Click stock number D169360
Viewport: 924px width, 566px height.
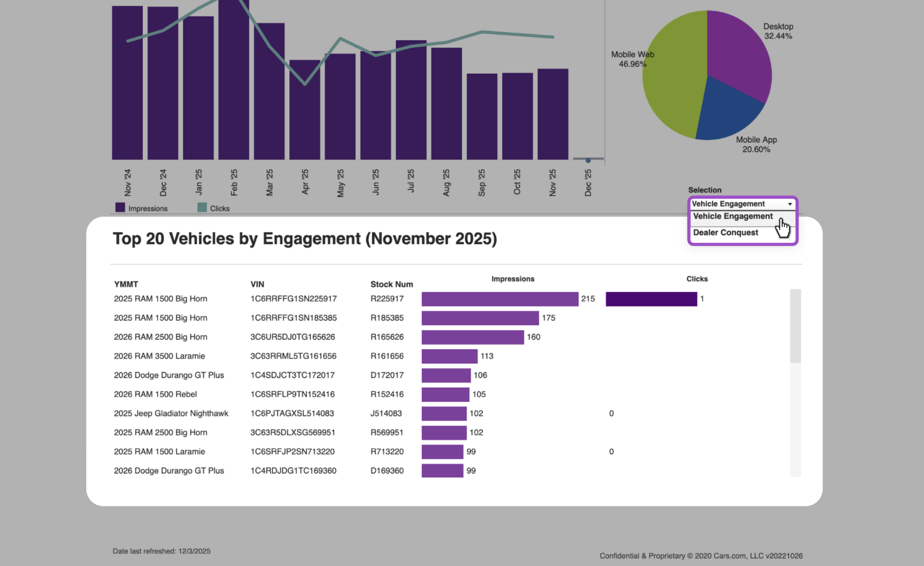point(387,471)
